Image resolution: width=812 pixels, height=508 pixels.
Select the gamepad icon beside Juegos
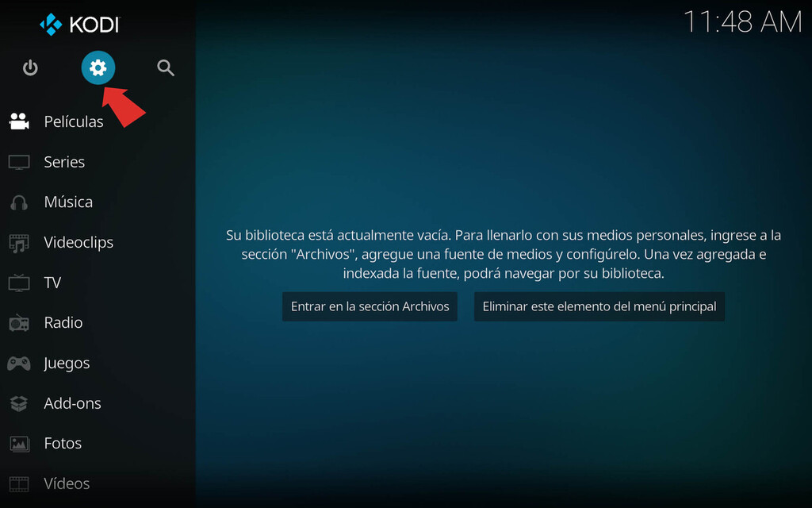[20, 363]
